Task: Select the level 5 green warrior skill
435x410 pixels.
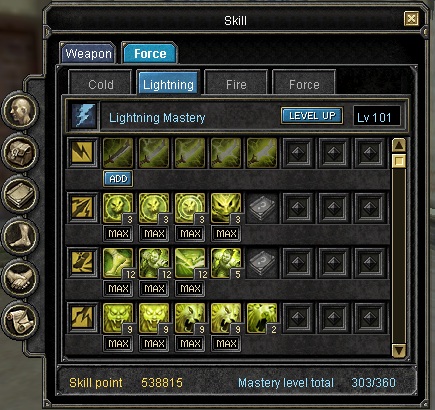Action: pyautogui.click(x=226, y=263)
